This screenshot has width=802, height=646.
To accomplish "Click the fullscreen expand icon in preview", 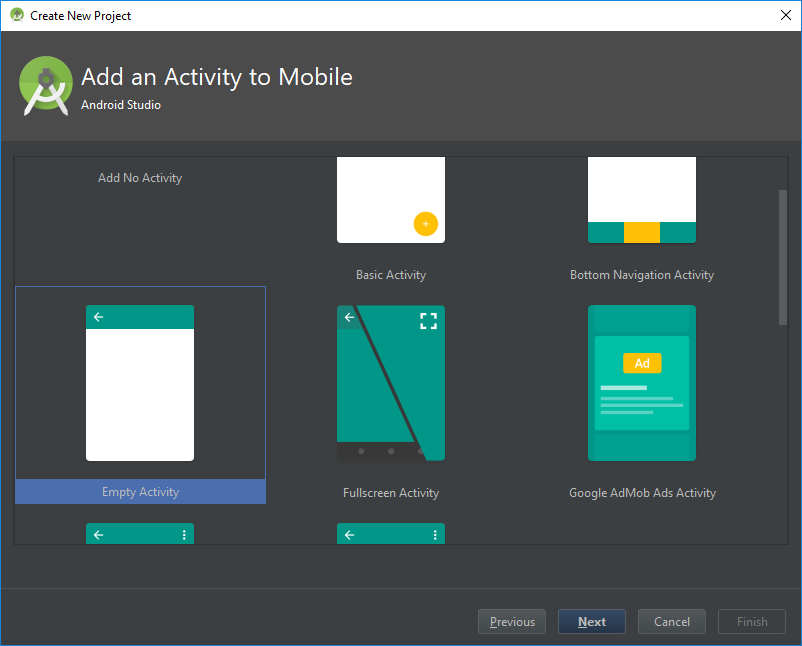I will (x=428, y=321).
